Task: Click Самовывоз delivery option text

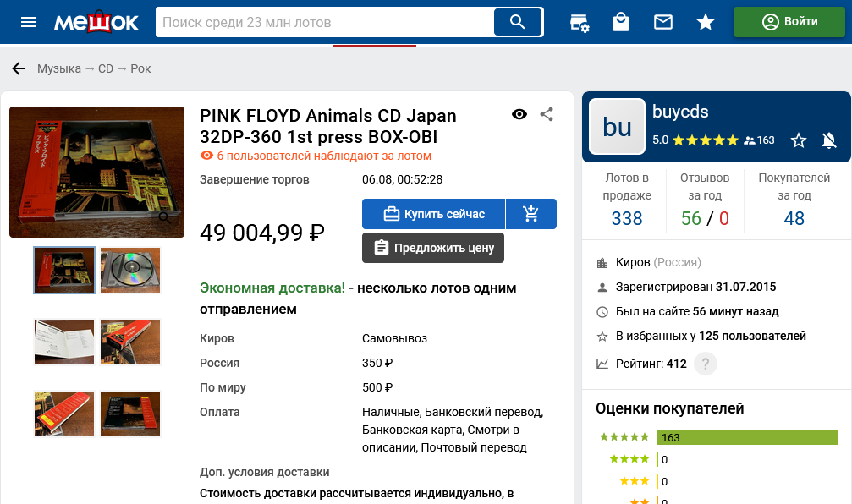Action: coord(394,338)
